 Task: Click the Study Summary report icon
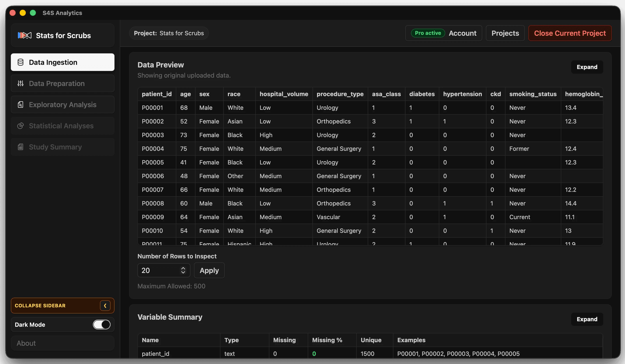coord(21,147)
